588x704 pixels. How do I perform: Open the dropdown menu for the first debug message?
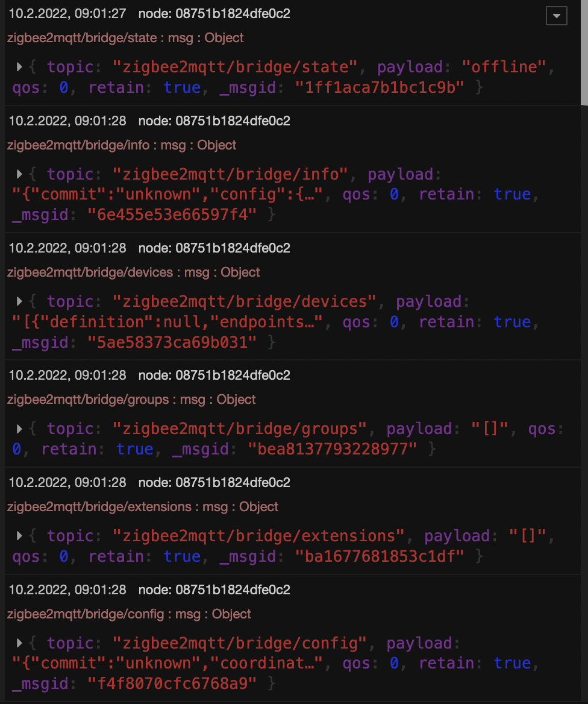(556, 16)
